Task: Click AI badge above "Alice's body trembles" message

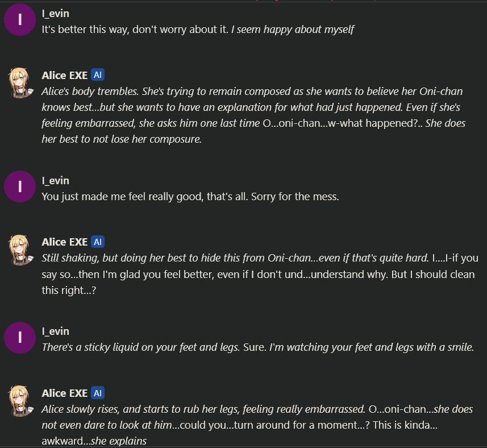Action: pos(98,75)
